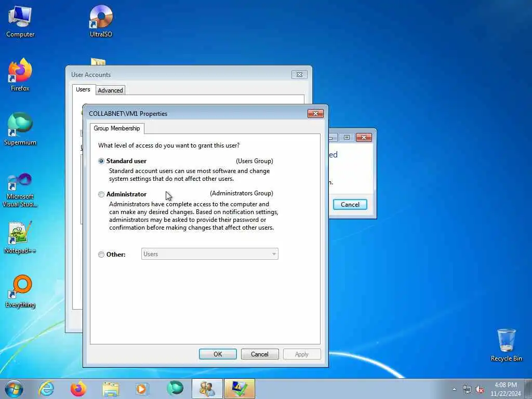Click the "(Users Group)" label
Image resolution: width=532 pixels, height=399 pixels.
pos(255,161)
